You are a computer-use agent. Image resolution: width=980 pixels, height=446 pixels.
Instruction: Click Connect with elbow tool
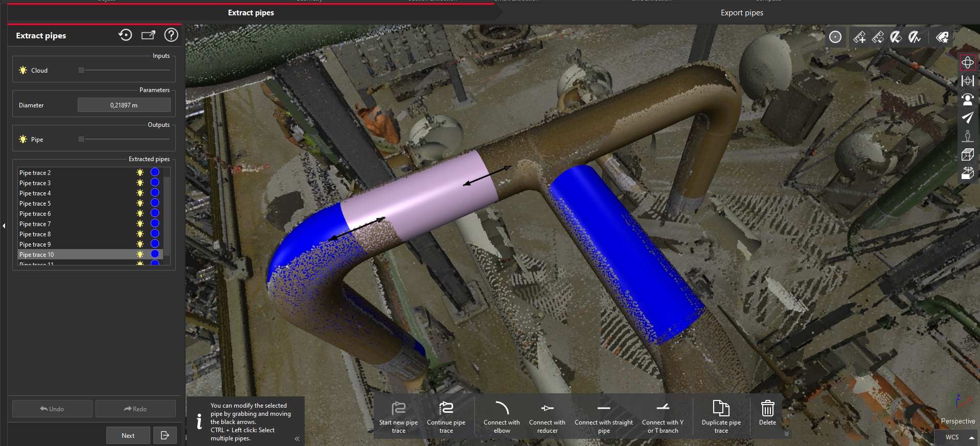point(502,416)
